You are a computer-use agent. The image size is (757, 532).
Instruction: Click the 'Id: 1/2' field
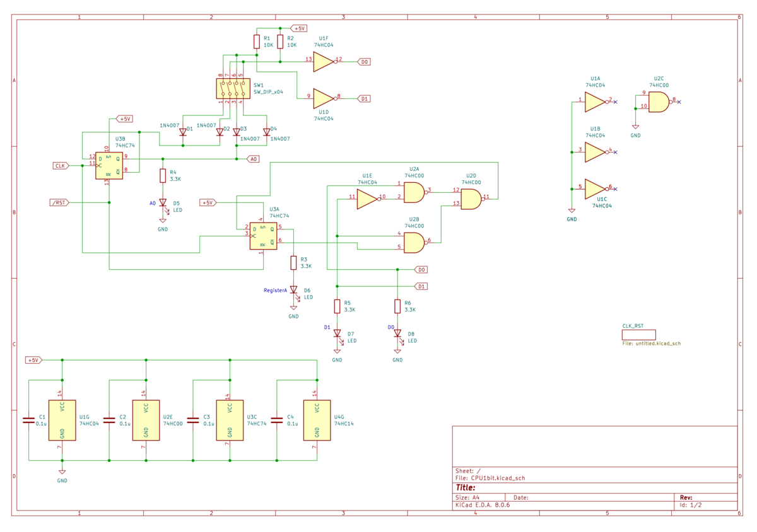(x=691, y=506)
